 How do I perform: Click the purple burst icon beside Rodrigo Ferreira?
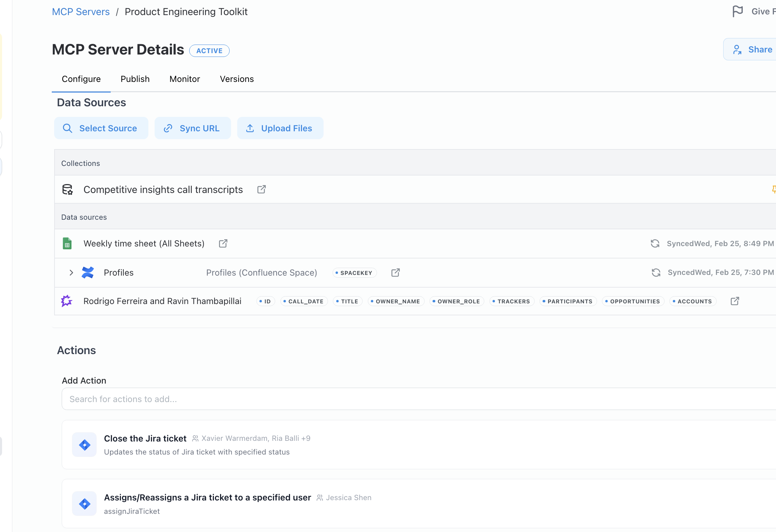[x=66, y=301]
